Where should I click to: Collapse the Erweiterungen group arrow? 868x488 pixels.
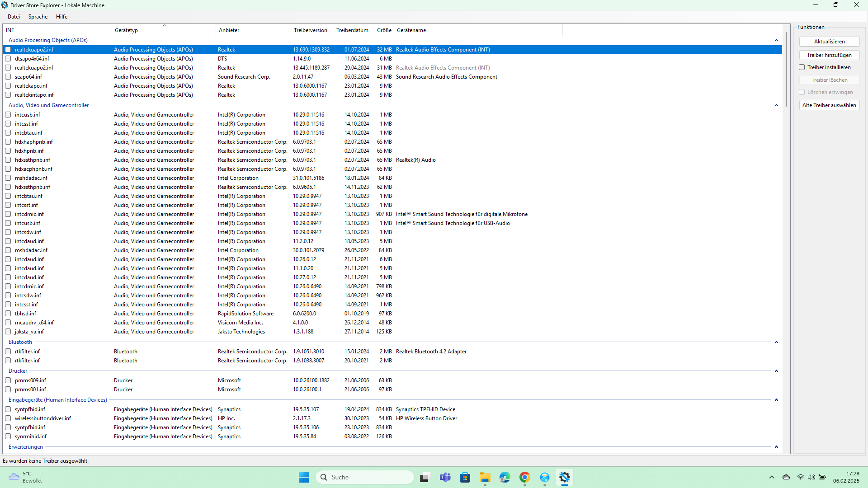click(776, 447)
